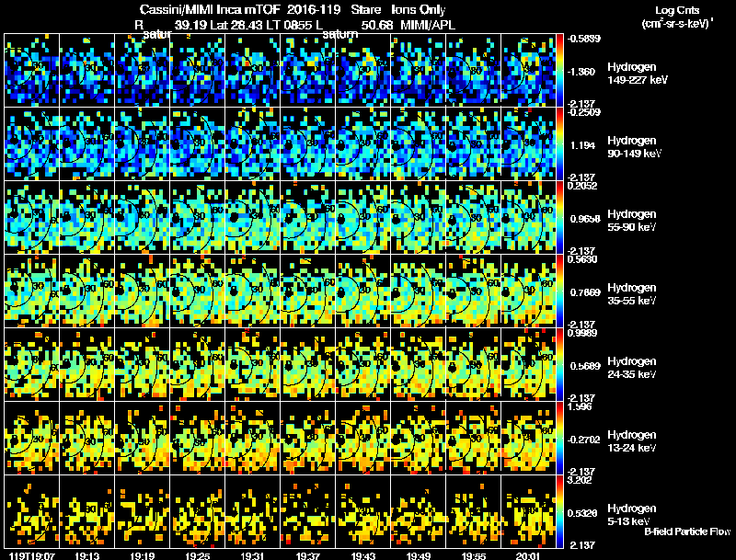Select the 'Hydrogen 55-90 keV' row label
Viewport: 736px width, 560px height.
tap(632, 221)
